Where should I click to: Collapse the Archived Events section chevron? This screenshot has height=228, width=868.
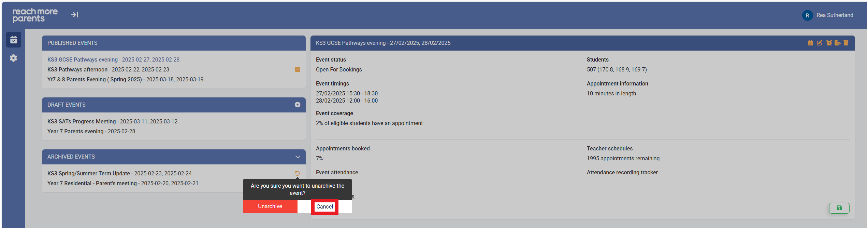click(298, 157)
